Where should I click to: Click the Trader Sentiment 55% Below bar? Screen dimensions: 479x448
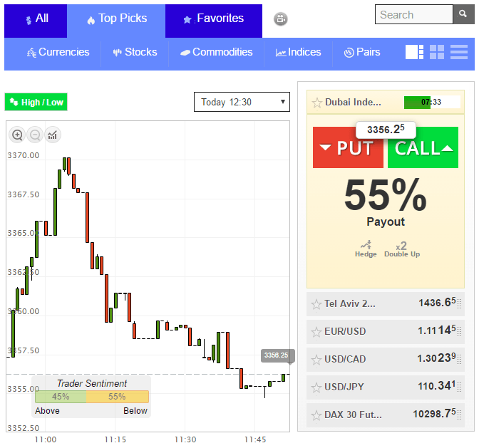point(118,397)
